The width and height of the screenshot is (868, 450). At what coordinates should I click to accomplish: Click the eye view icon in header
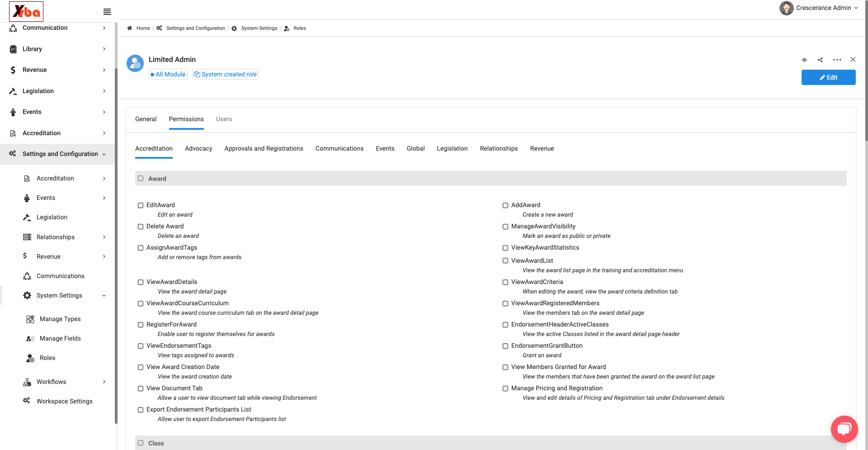[x=804, y=60]
